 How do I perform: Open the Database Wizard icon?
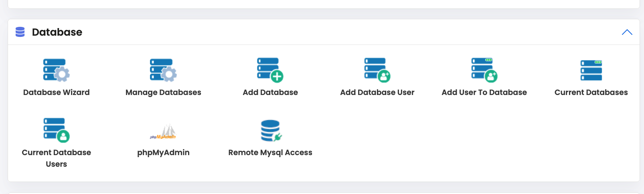point(56,70)
